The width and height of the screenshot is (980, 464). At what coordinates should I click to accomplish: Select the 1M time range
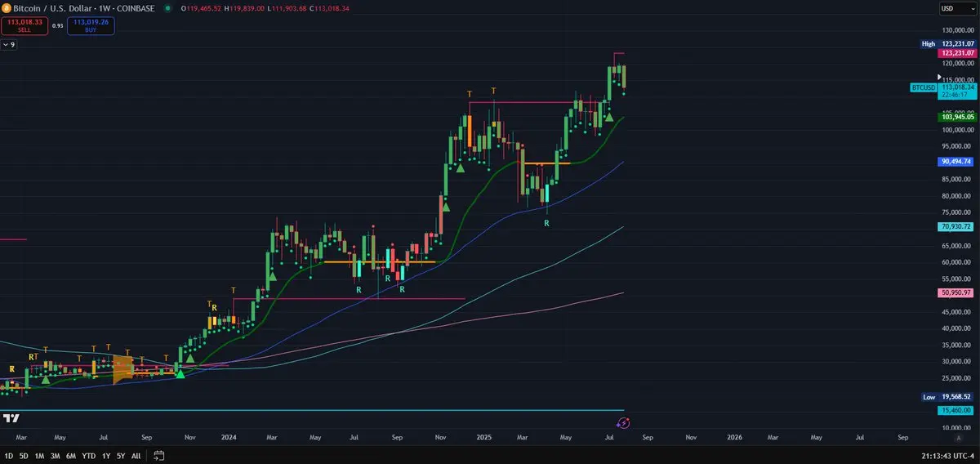tap(39, 455)
